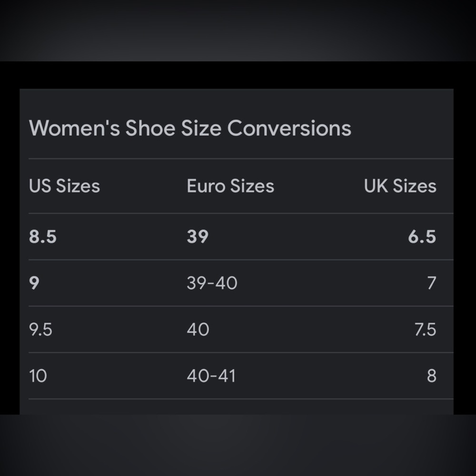Choose the UK size 8 cell
The image size is (476, 476).
click(431, 376)
